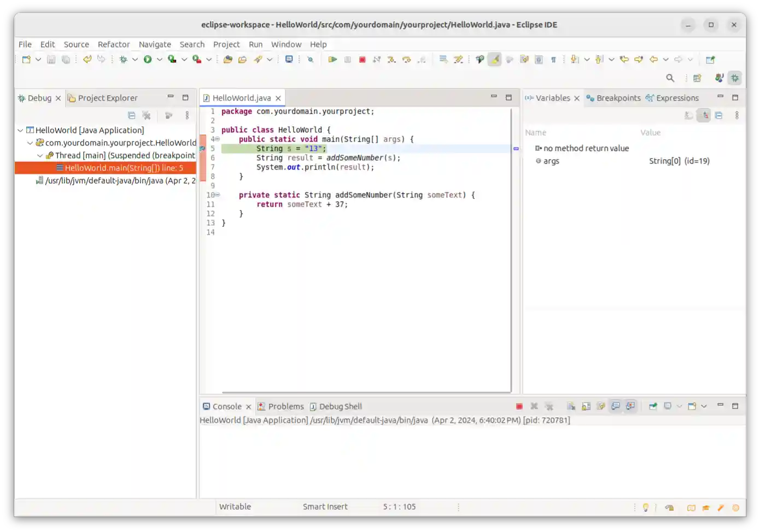
Task: Click the Run green play icon
Action: (148, 59)
